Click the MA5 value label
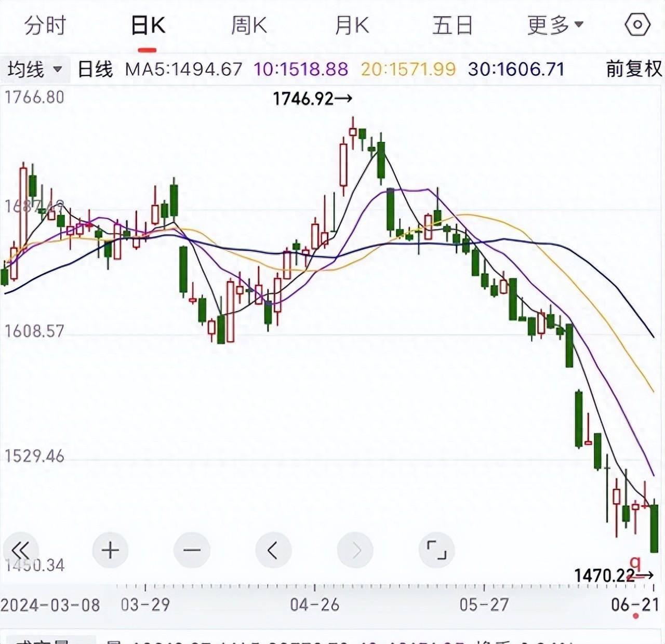 coord(184,69)
